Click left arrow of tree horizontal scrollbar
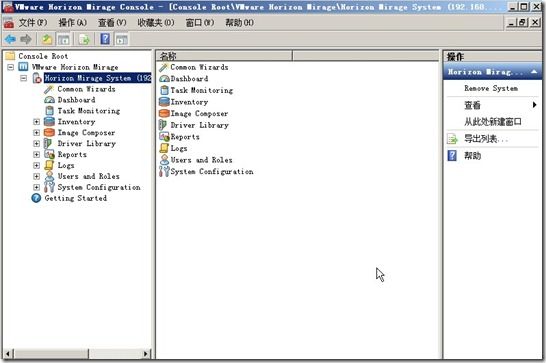The height and width of the screenshot is (363, 546). [x=8, y=354]
